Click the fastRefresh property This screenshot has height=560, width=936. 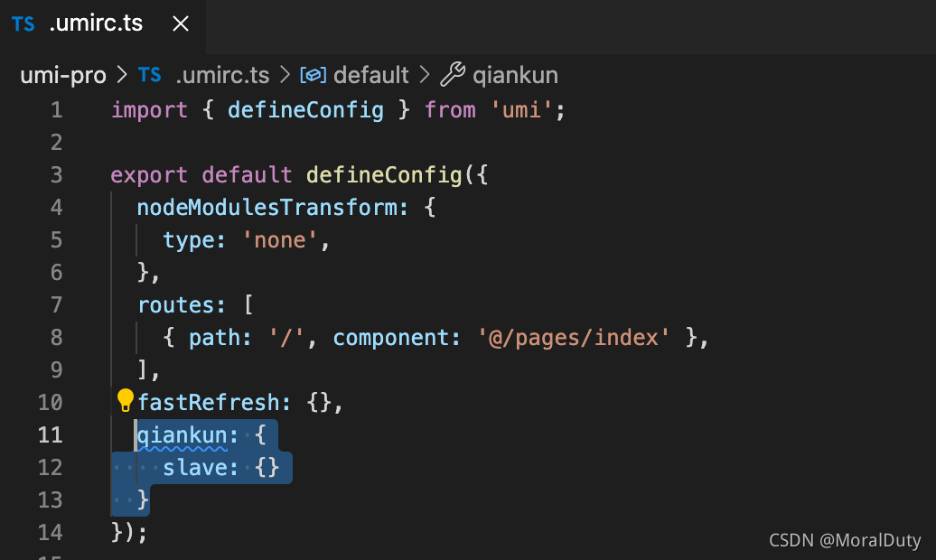click(209, 403)
